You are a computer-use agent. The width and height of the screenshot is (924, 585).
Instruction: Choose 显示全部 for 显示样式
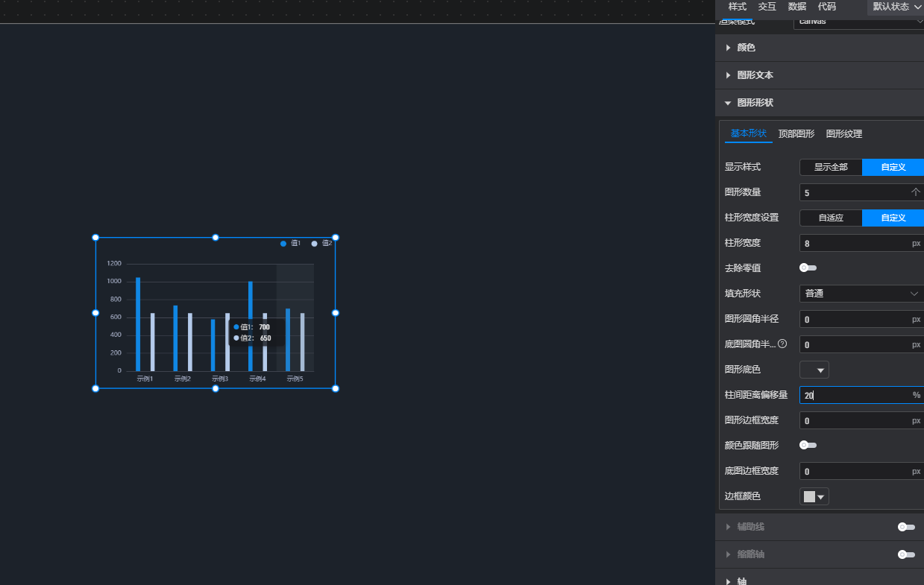point(831,167)
